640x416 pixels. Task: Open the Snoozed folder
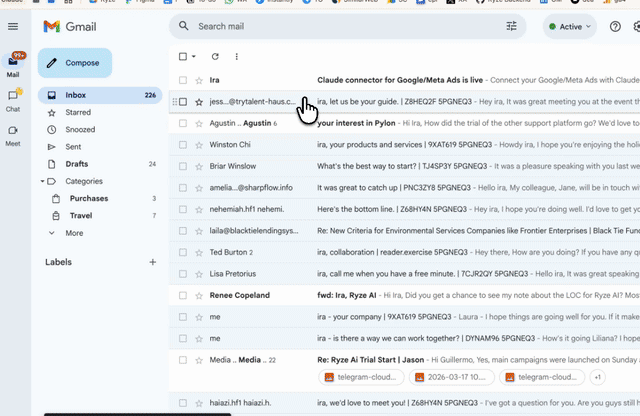(x=100, y=129)
